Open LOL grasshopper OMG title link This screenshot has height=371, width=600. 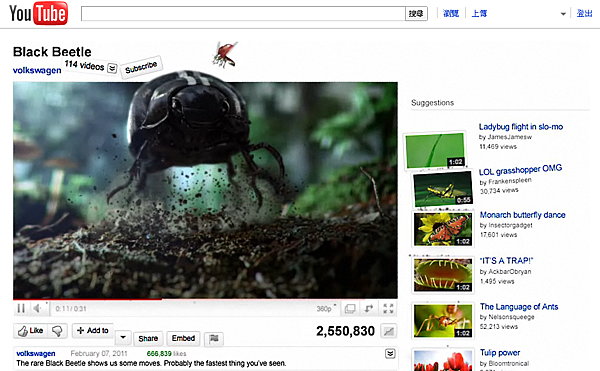520,169
